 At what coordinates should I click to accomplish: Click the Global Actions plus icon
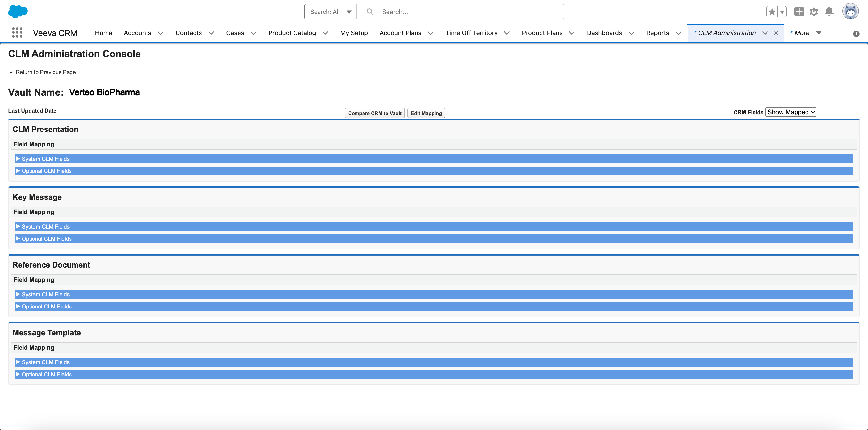[x=799, y=12]
